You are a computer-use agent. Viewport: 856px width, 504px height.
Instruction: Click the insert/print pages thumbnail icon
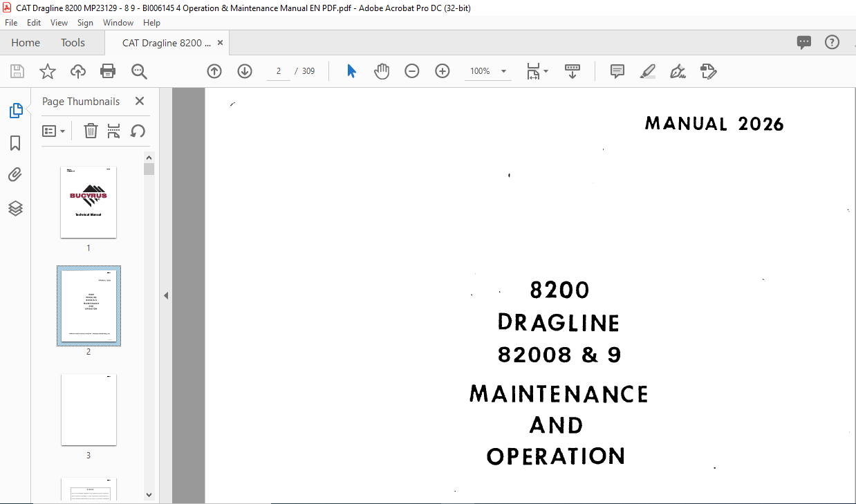click(x=114, y=131)
